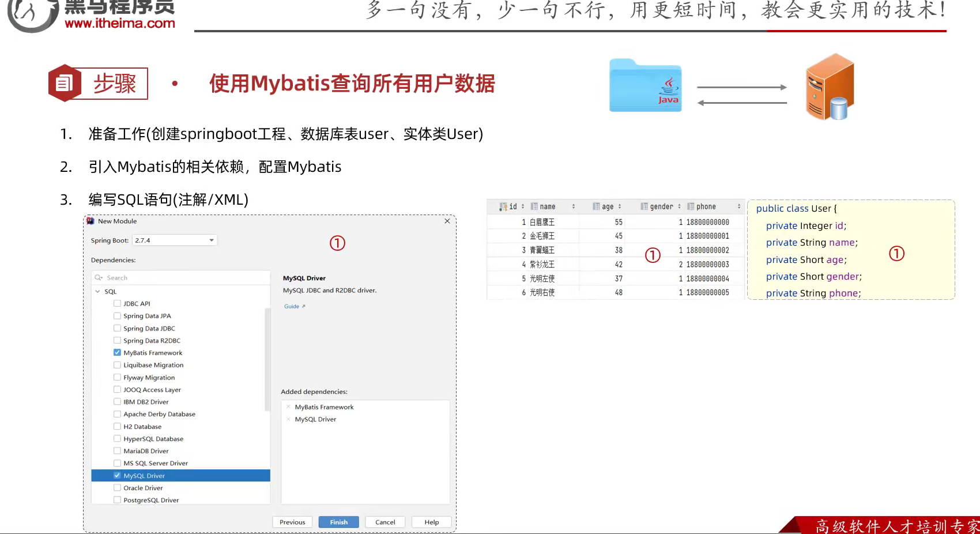This screenshot has width=980, height=534.
Task: Click the red 步骤 badge icon
Action: tap(65, 82)
